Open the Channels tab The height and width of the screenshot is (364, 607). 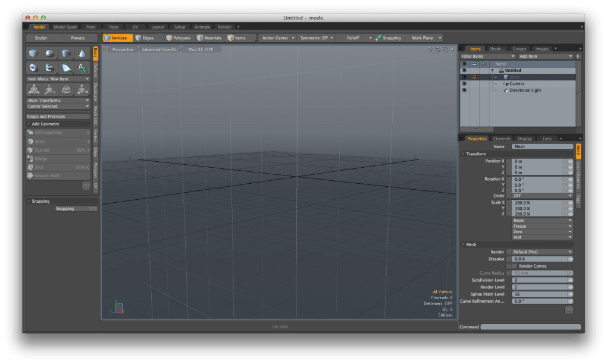click(502, 139)
